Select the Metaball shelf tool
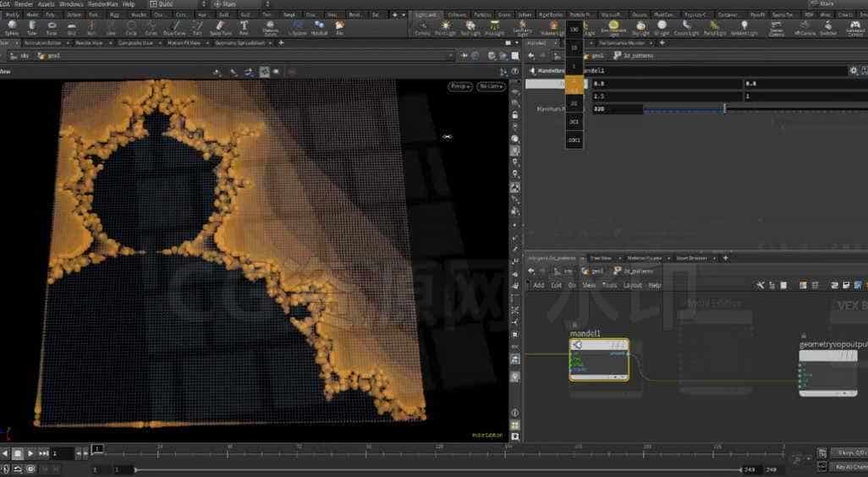The height and width of the screenshot is (477, 868). pyautogui.click(x=320, y=28)
